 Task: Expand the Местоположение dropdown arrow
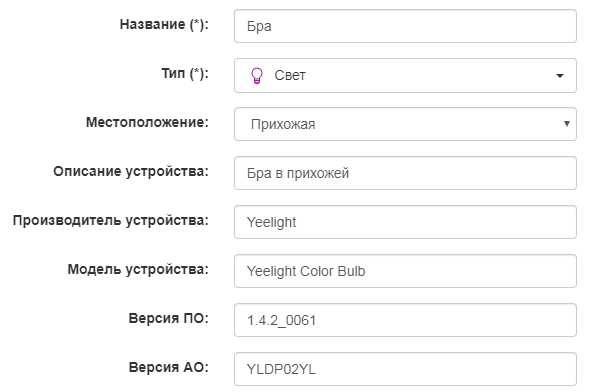click(x=567, y=123)
